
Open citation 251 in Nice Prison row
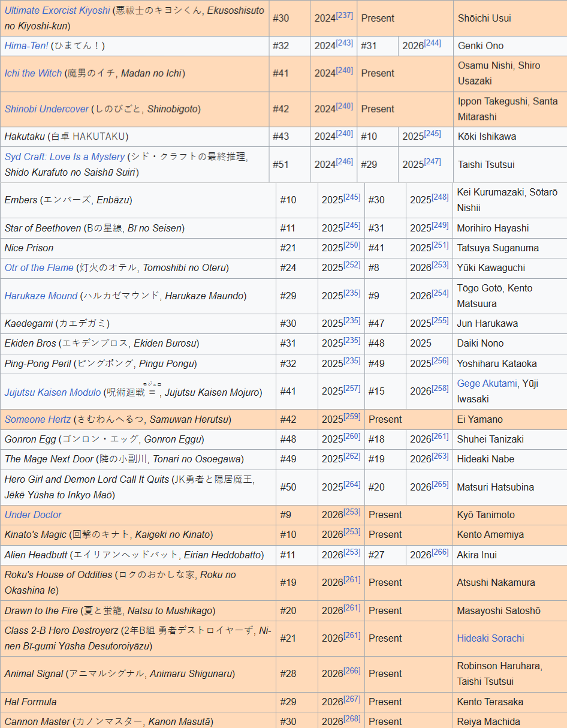click(x=440, y=245)
